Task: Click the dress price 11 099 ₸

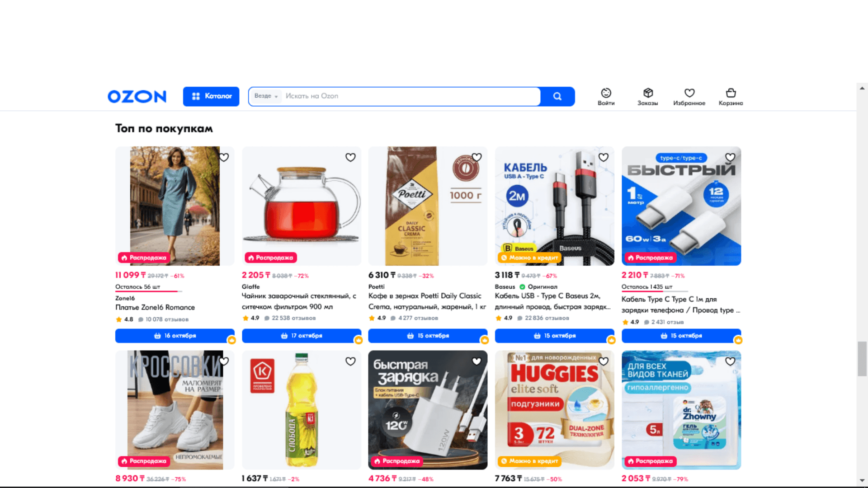Action: coord(130,275)
